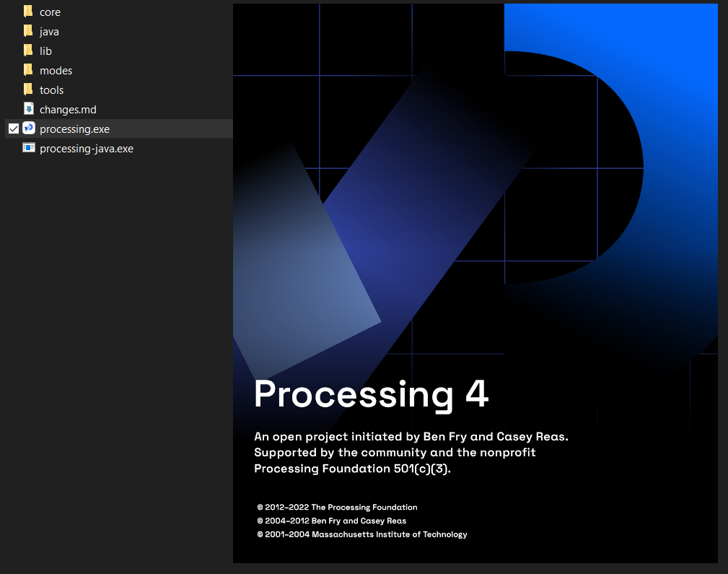Image resolution: width=728 pixels, height=574 pixels.
Task: Select the 'changes.md' file name
Action: point(68,110)
